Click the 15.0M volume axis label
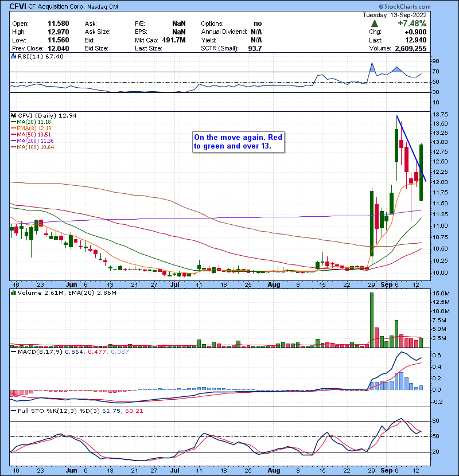Image resolution: width=459 pixels, height=476 pixels. pos(441,294)
